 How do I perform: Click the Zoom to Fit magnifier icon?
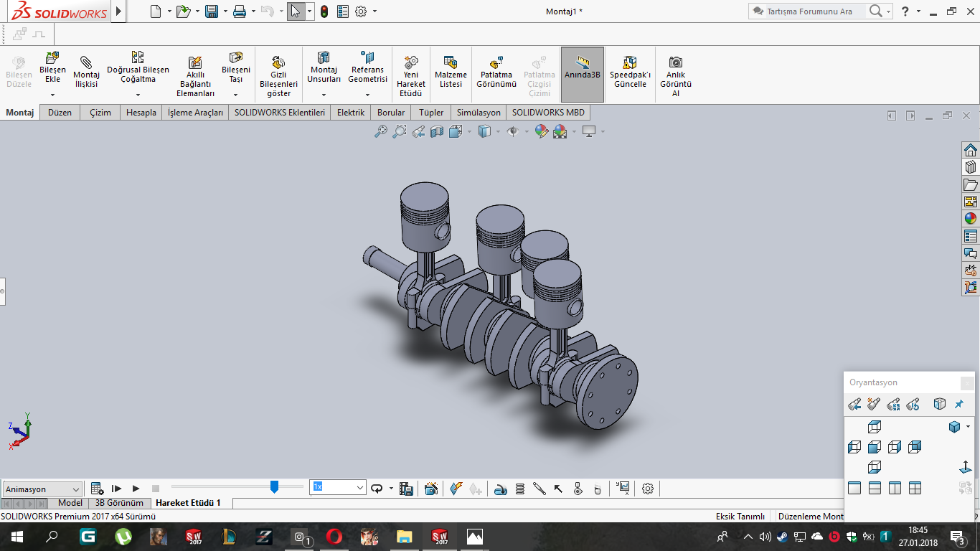coord(381,131)
